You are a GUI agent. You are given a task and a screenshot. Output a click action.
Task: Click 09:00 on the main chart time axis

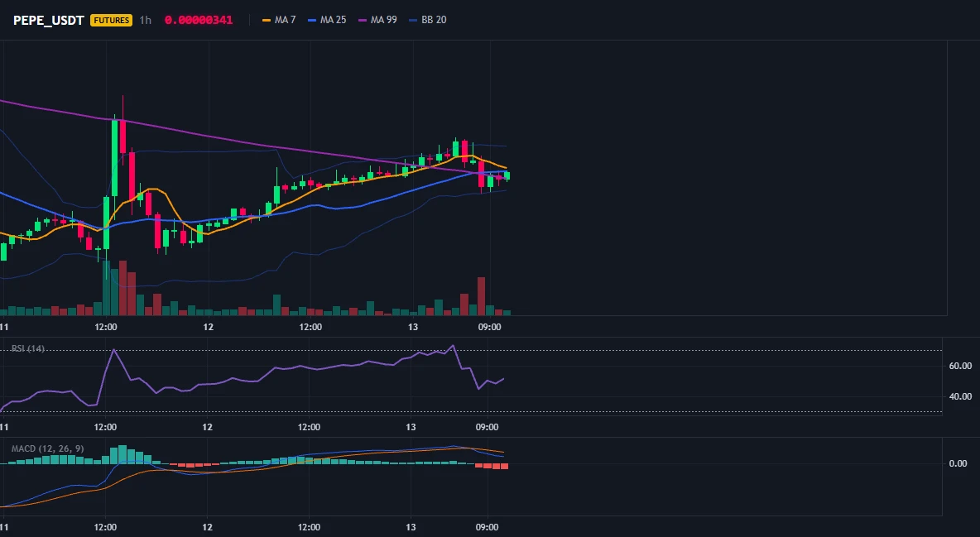(x=489, y=327)
